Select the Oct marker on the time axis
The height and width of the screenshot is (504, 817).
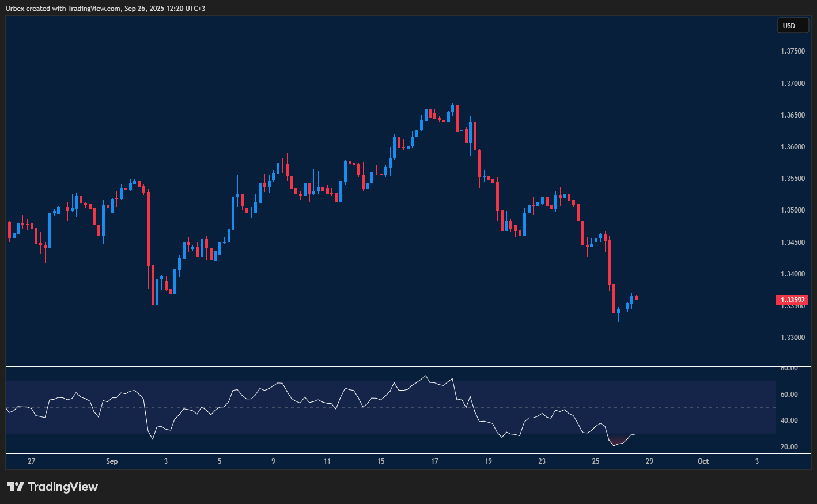[x=703, y=461]
